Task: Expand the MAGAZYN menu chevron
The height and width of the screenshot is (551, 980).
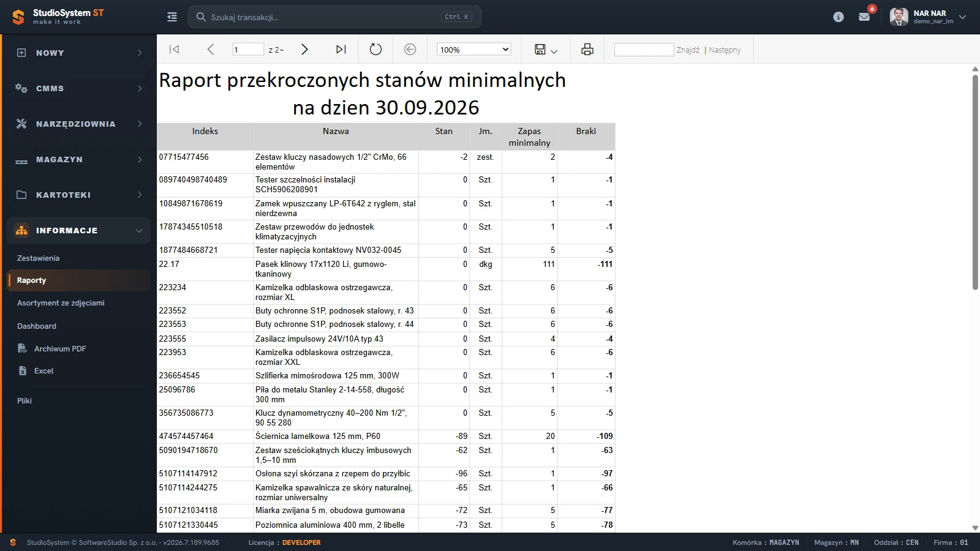Action: 140,159
